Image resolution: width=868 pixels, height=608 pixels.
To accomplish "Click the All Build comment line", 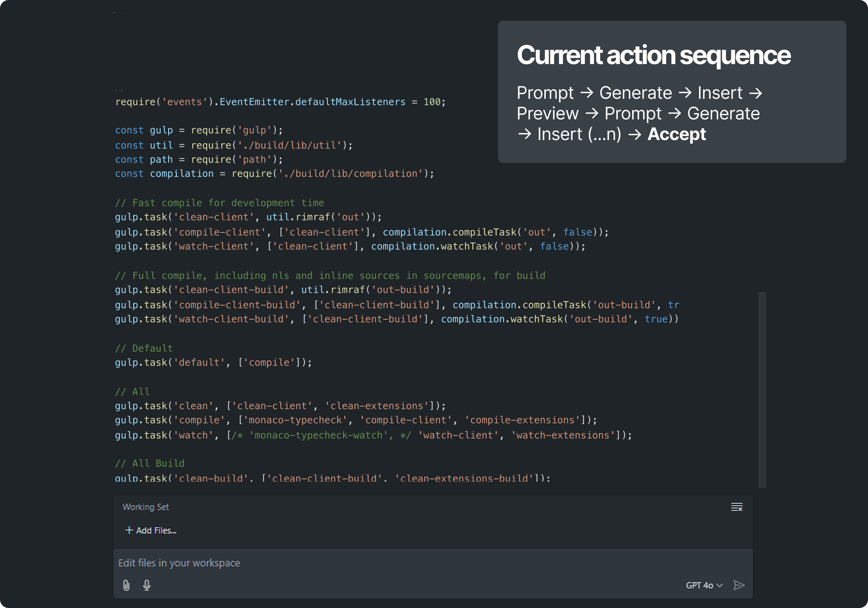I will [150, 463].
